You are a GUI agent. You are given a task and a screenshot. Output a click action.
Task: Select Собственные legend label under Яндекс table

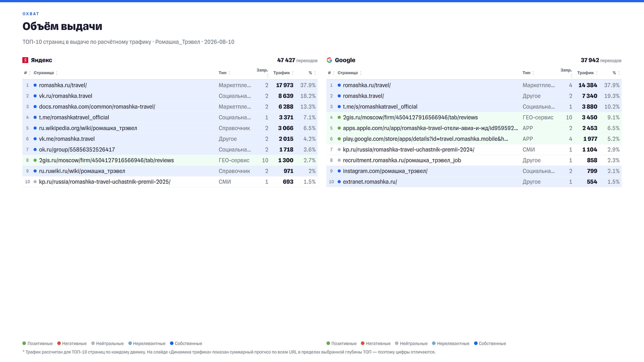coord(189,344)
